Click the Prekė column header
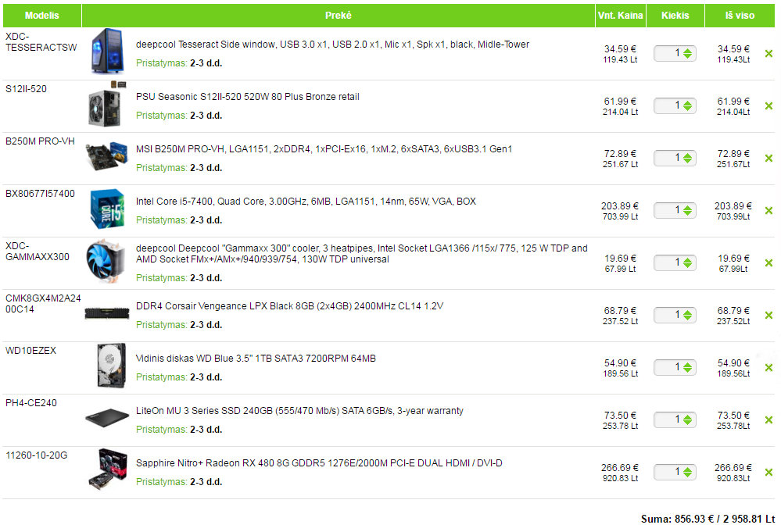Viewport: 781px width, 532px height. point(339,16)
